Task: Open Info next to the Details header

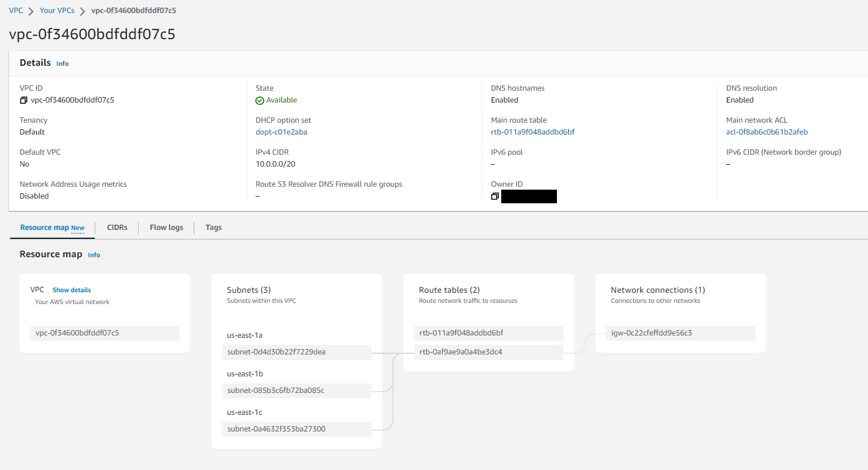Action: [62, 63]
